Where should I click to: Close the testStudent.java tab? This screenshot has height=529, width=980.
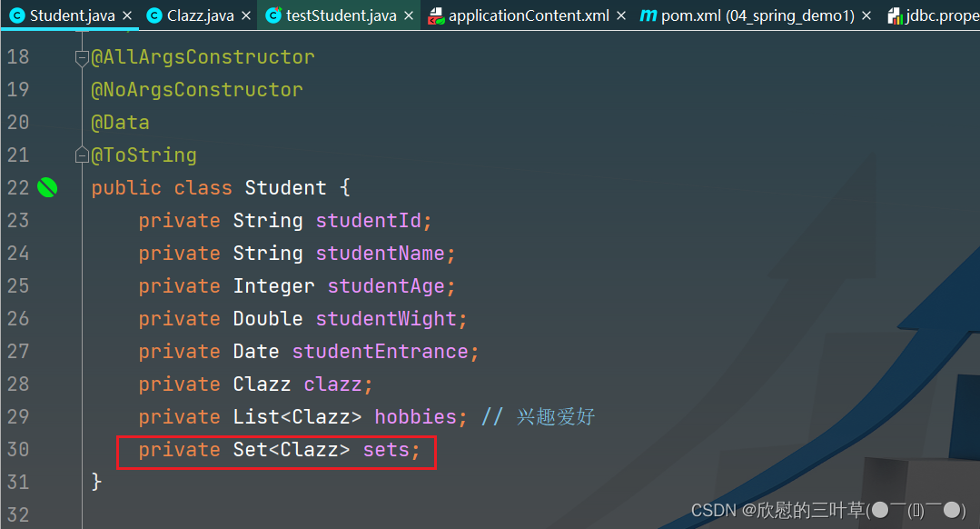(x=409, y=15)
